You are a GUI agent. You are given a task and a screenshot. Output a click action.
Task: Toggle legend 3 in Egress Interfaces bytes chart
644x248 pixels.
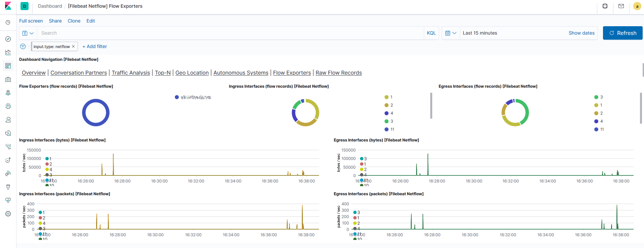[x=363, y=159]
